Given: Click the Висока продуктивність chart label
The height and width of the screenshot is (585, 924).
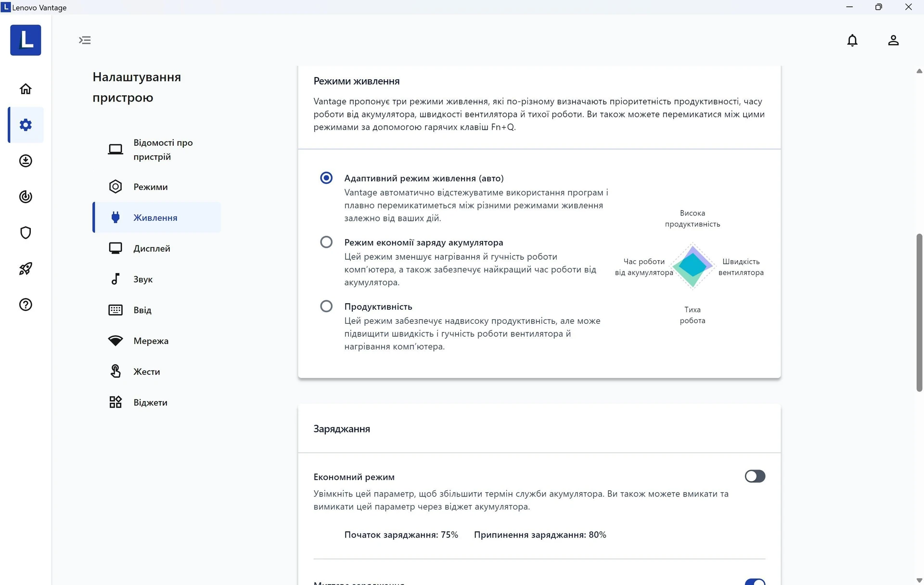Looking at the screenshot, I should [693, 218].
